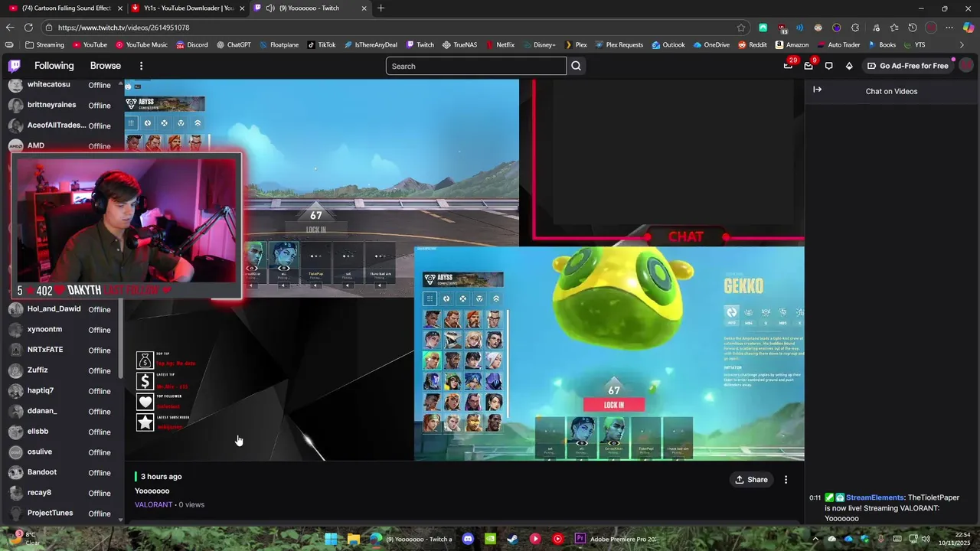This screenshot has height=551, width=980.
Task: Open Adobe Premiere Pro from taskbar
Action: pos(616,539)
